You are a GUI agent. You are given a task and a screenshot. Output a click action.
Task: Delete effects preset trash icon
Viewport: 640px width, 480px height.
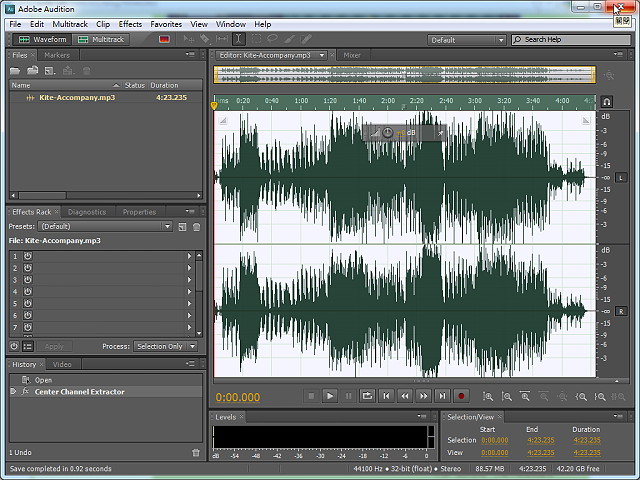(196, 227)
